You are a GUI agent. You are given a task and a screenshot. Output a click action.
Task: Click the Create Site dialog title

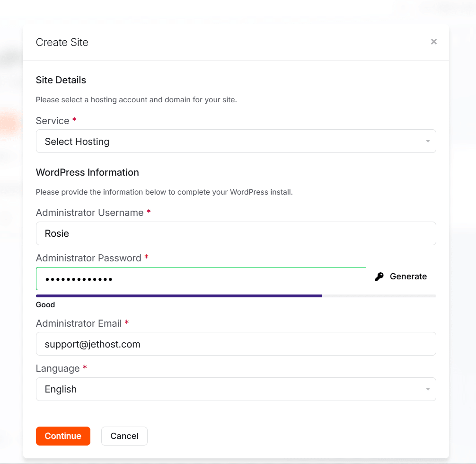[x=62, y=42]
